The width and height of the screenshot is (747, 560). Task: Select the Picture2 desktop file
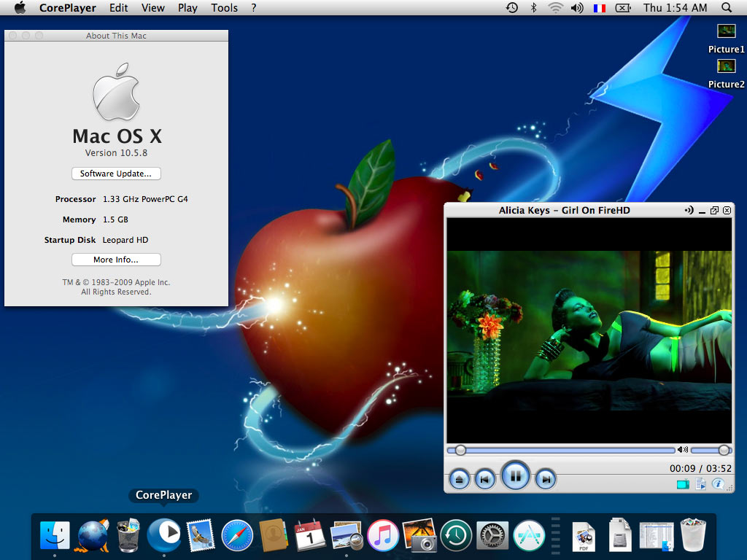(x=726, y=74)
